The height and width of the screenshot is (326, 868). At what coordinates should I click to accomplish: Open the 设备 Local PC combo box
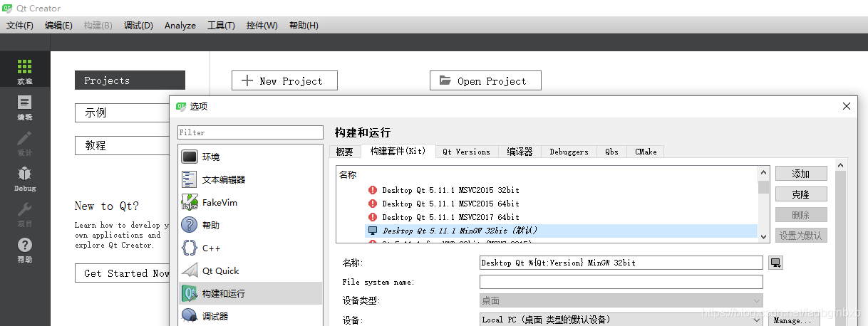click(621, 320)
